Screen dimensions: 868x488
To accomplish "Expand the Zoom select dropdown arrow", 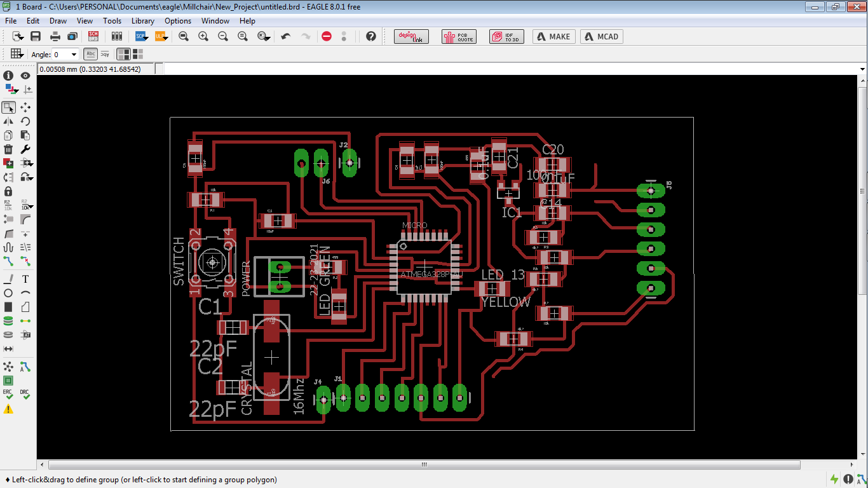I will tap(269, 38).
